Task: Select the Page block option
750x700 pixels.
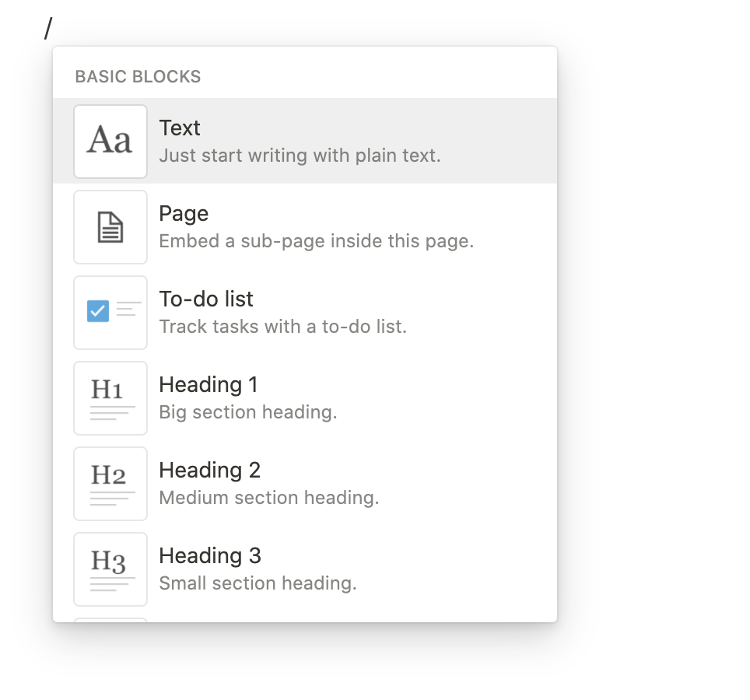Action: [305, 226]
